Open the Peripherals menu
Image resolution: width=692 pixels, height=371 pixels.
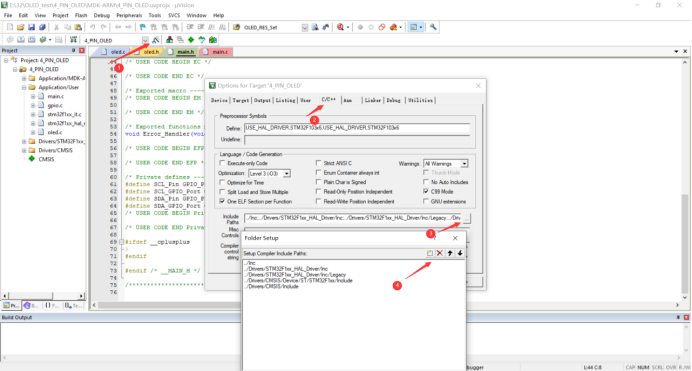(x=129, y=15)
